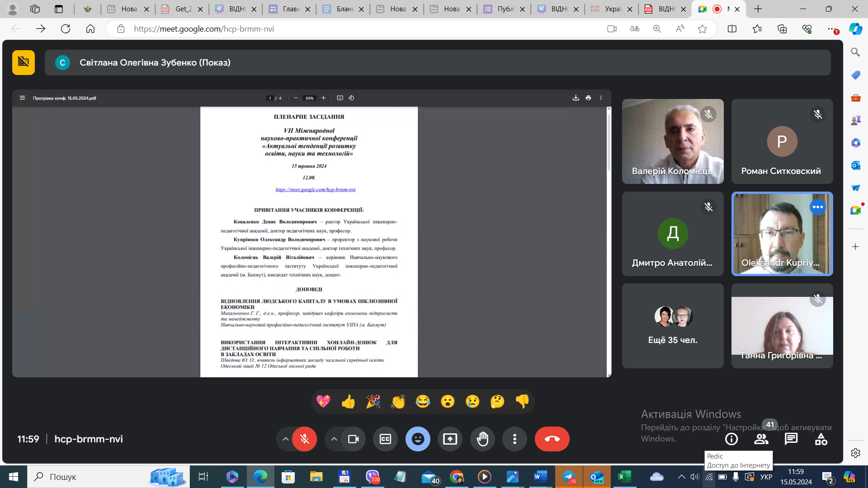Open chat with everyone
868x488 pixels.
click(791, 439)
